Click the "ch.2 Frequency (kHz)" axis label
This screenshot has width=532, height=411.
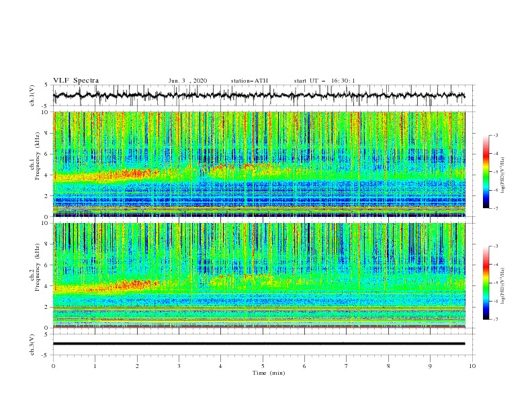[x=35, y=267]
